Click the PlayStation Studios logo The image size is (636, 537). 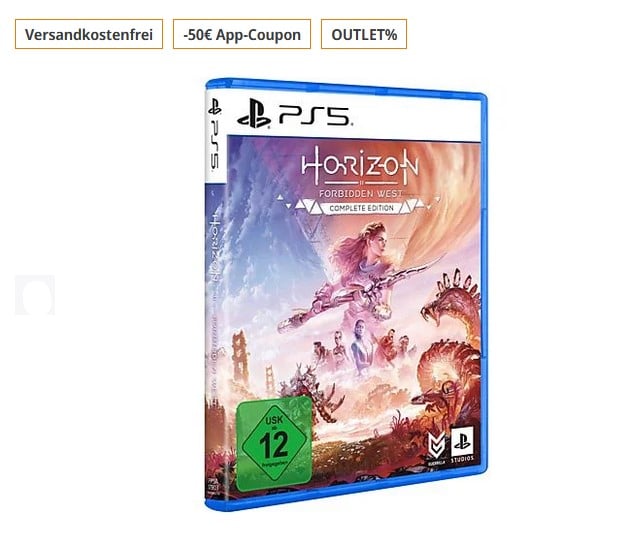click(x=462, y=445)
